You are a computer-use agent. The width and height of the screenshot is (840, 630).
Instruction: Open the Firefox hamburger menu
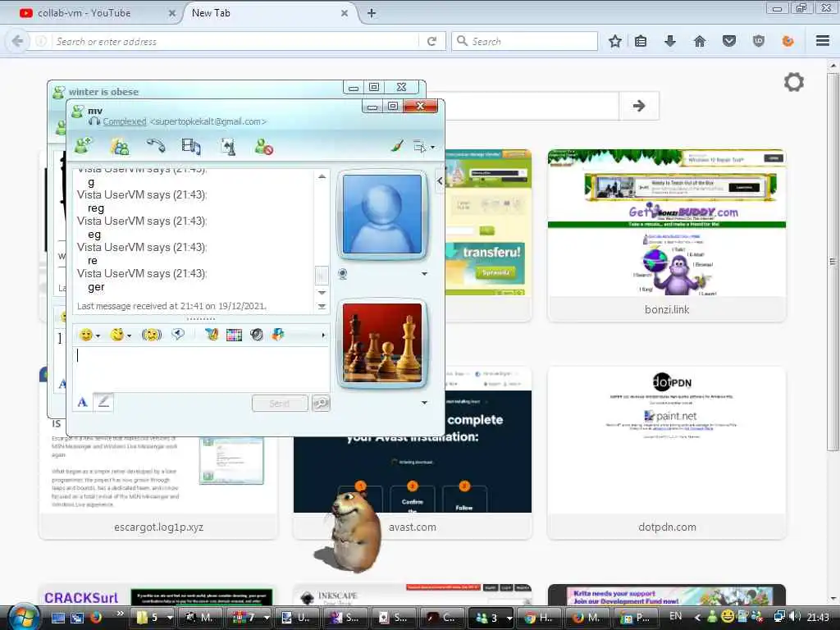pos(823,41)
